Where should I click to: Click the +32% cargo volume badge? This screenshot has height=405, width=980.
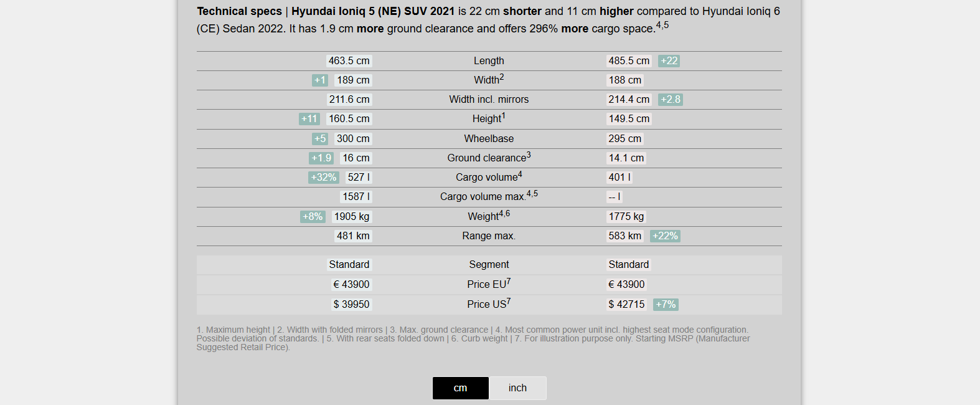tap(323, 178)
